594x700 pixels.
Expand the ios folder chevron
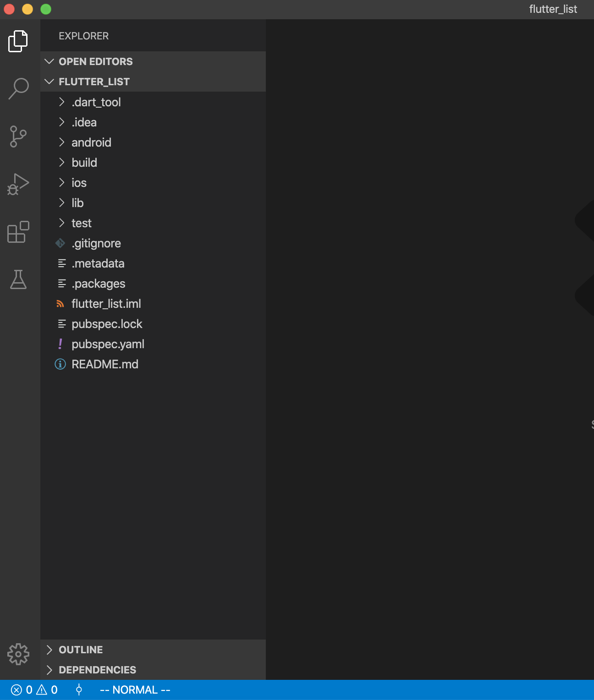point(62,182)
